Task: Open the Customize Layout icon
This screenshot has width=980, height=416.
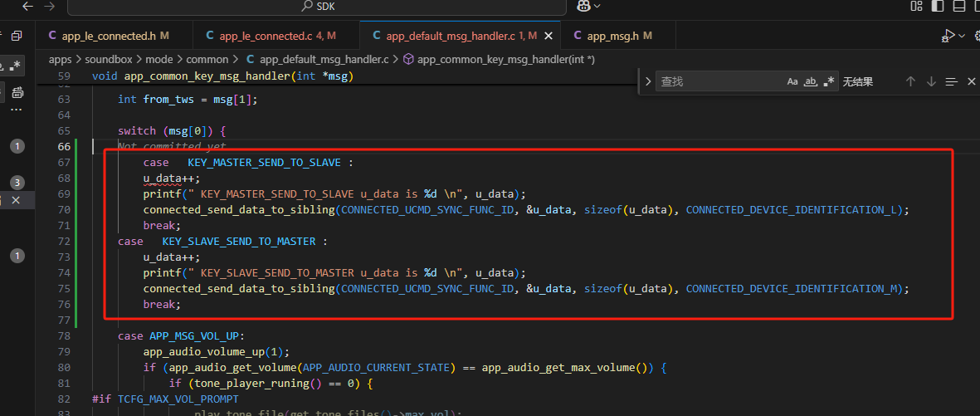Action: (x=916, y=7)
